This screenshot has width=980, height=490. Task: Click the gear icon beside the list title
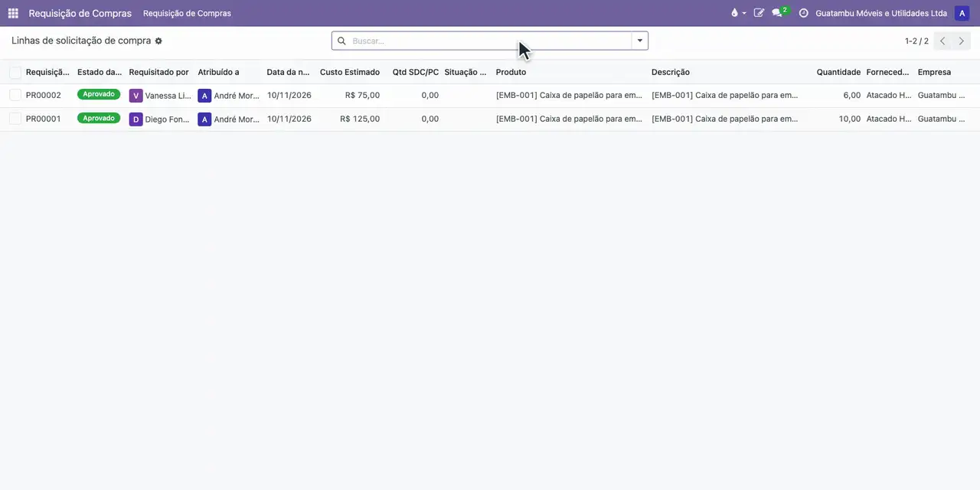(158, 41)
